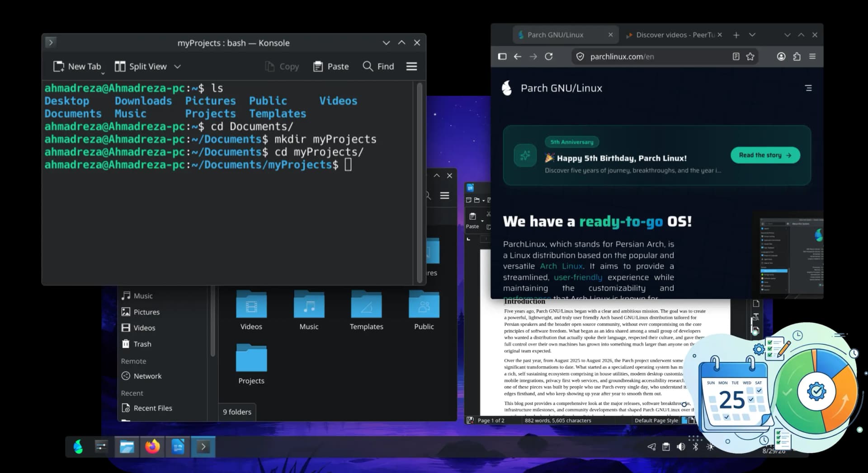Open the Firefox application menu

point(812,56)
